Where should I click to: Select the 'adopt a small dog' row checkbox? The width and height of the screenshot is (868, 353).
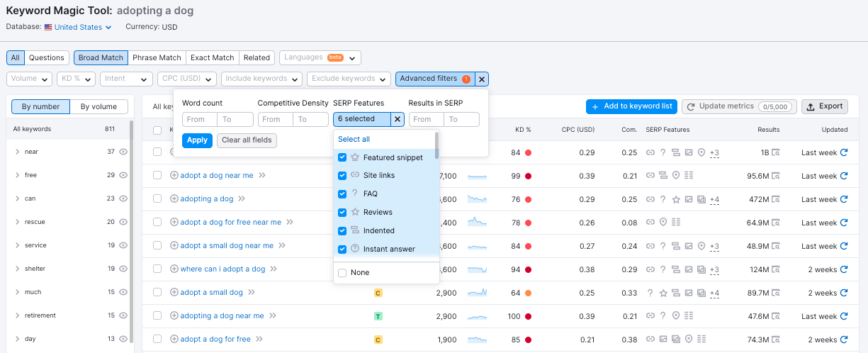tap(157, 293)
